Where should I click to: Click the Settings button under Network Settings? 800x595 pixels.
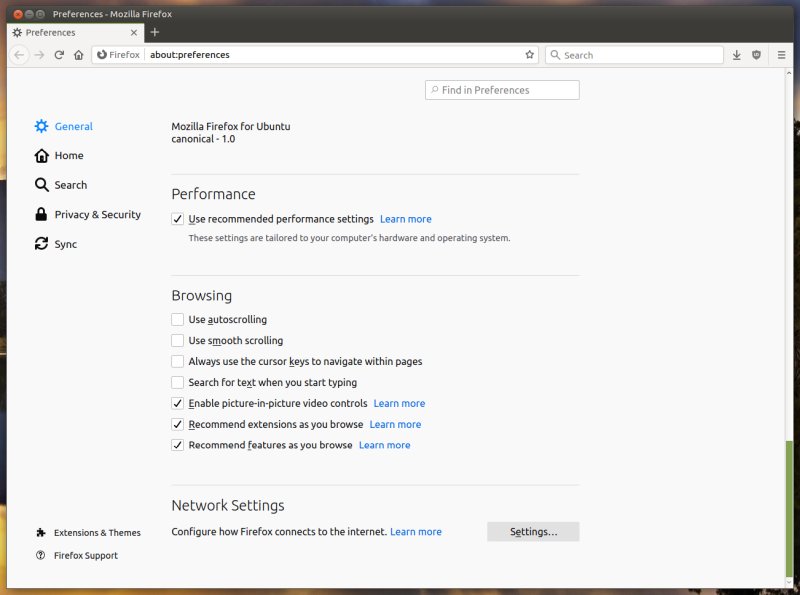[x=533, y=531]
